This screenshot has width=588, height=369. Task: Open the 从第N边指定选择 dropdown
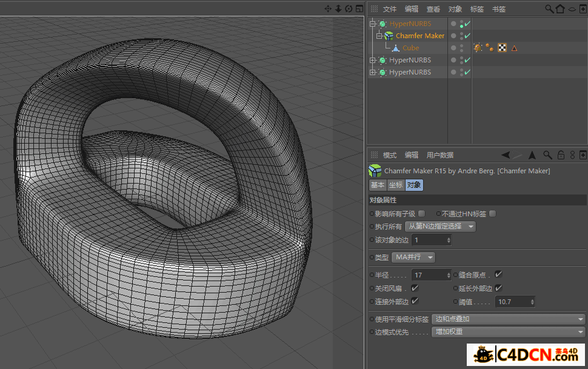[440, 226]
